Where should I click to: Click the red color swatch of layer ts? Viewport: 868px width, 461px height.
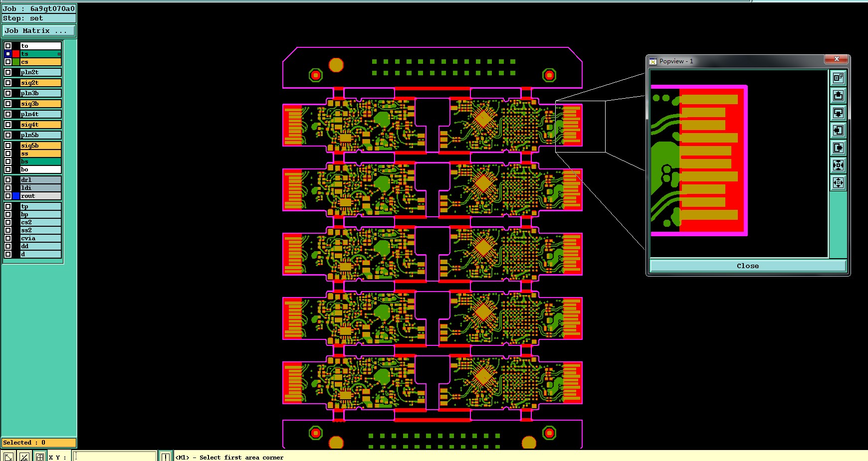pos(16,54)
